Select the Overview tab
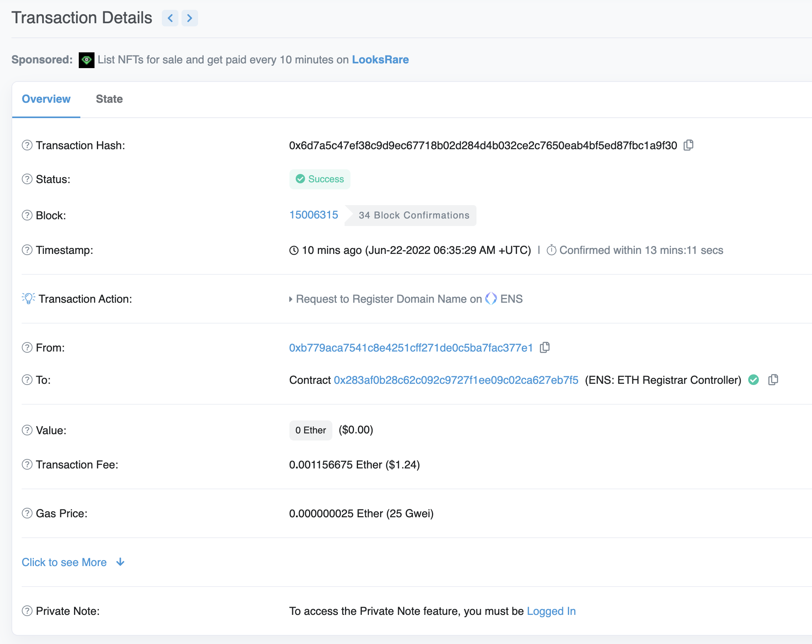Image resolution: width=812 pixels, height=644 pixels. tap(46, 99)
